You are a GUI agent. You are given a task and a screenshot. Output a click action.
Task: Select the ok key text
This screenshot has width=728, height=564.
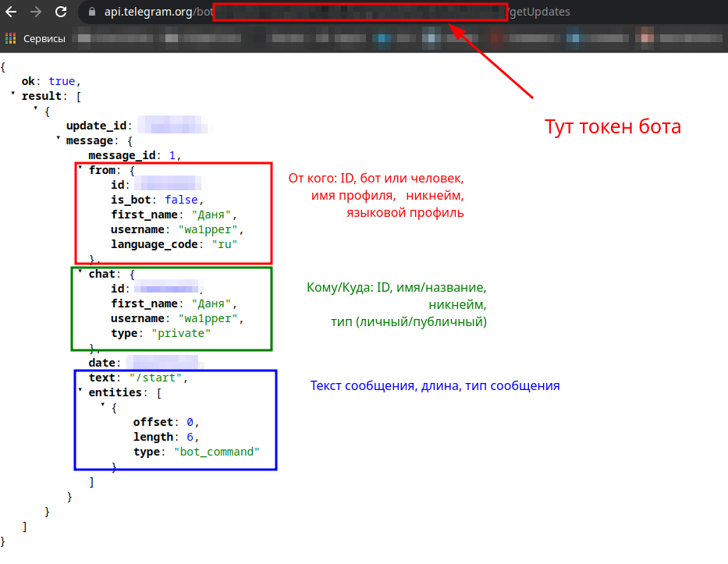tap(28, 81)
